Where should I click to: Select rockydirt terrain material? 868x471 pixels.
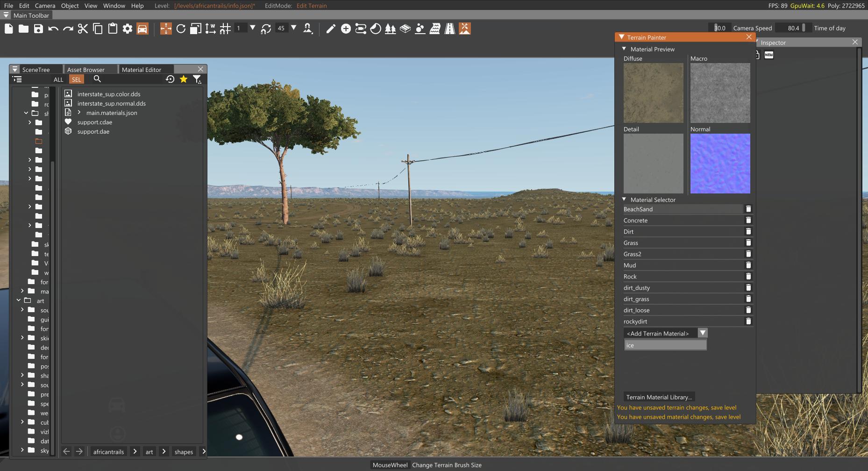pyautogui.click(x=683, y=321)
